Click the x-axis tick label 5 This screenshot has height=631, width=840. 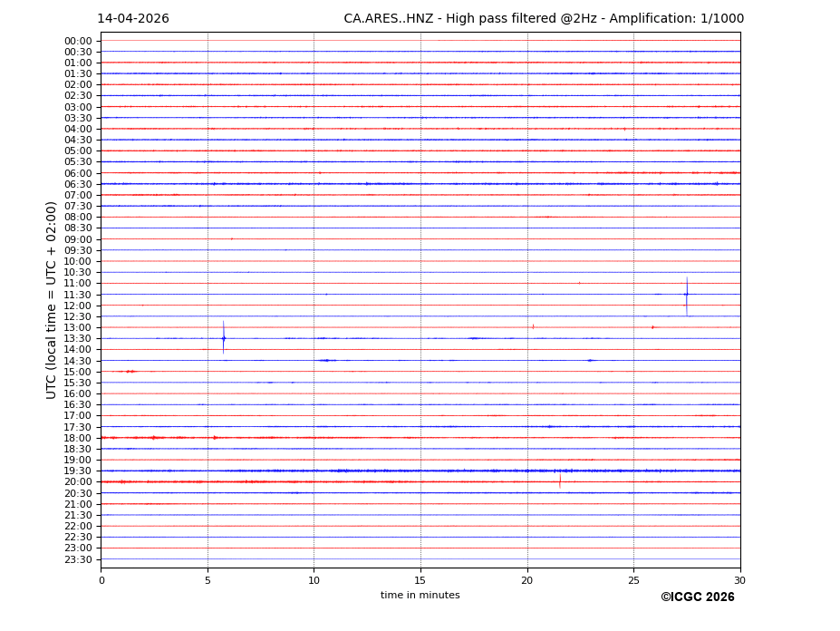[x=208, y=579]
